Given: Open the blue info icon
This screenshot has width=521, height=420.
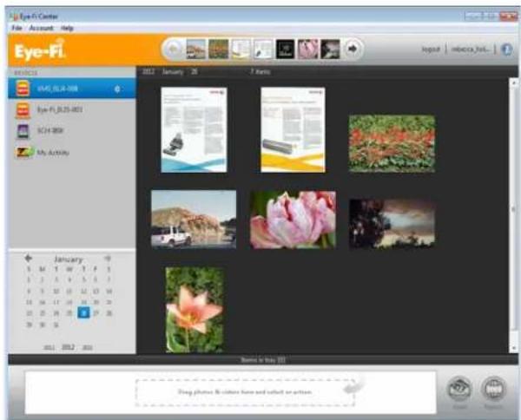Looking at the screenshot, I should click(x=507, y=49).
